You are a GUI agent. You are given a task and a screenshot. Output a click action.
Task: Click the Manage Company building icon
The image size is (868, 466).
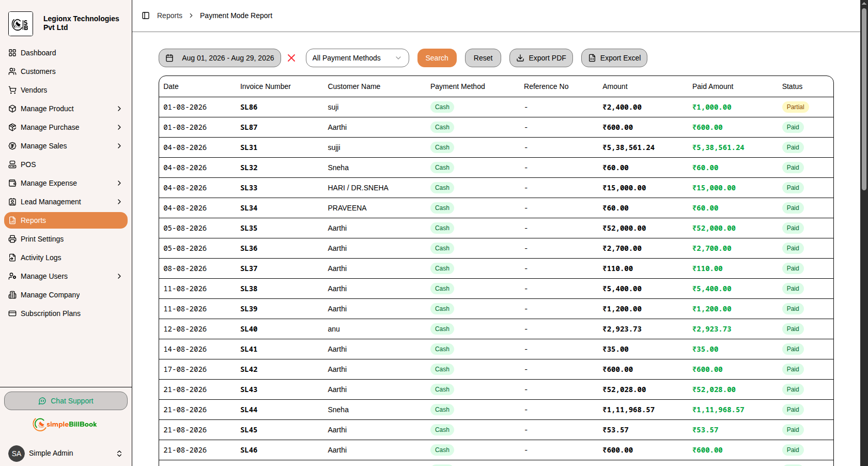click(12, 295)
